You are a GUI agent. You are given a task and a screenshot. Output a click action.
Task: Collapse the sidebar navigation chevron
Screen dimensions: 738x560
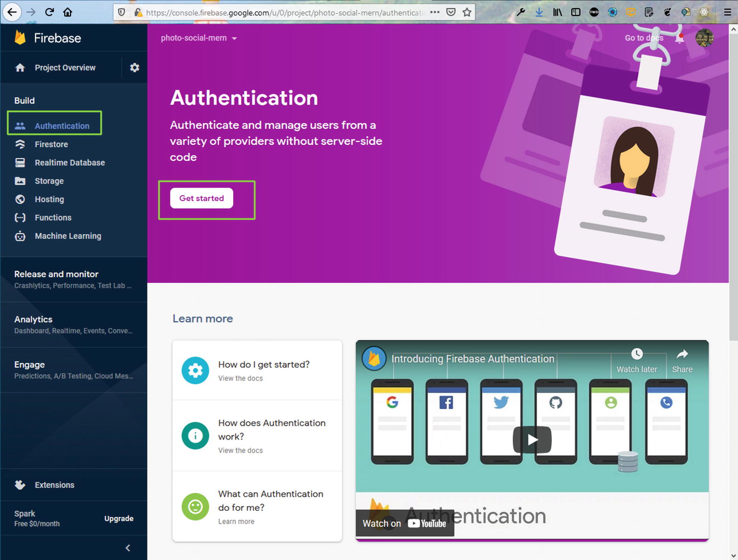tap(128, 548)
